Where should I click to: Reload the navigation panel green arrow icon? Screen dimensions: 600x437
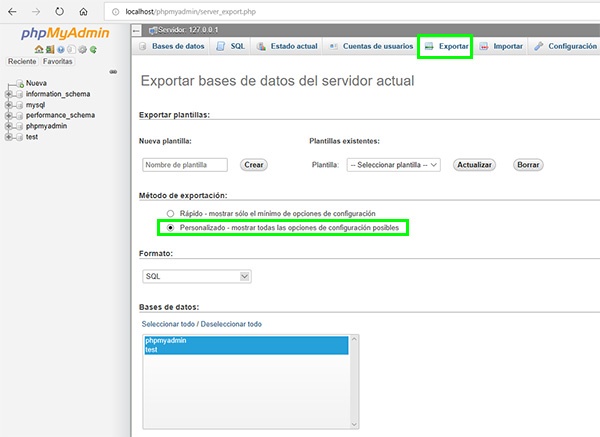coord(93,49)
